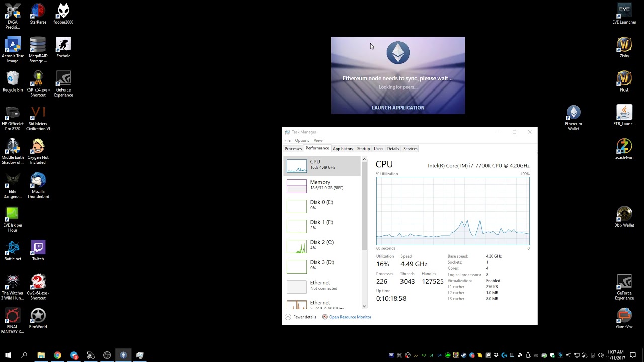Click the Dropbox tray icon
This screenshot has width=644, height=362.
tap(496, 355)
